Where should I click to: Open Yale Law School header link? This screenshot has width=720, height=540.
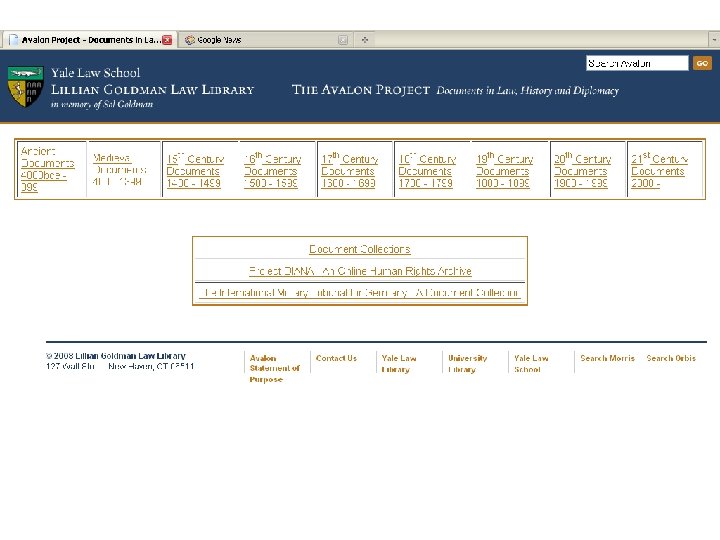(x=96, y=73)
